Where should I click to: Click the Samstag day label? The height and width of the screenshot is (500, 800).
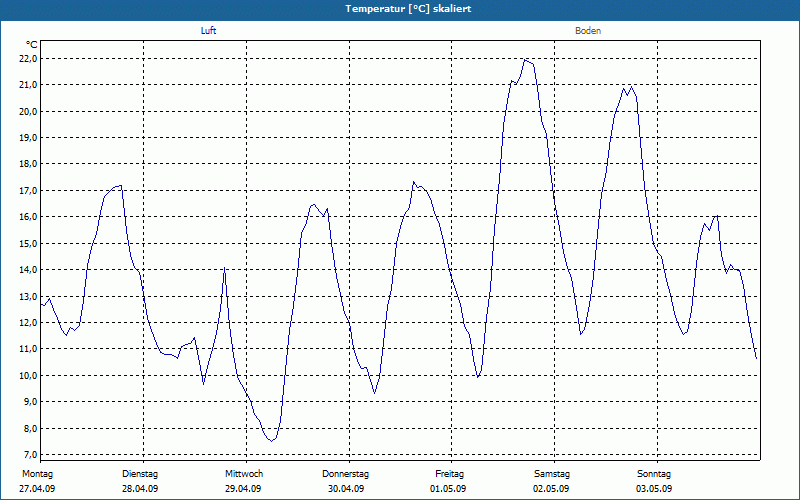[552, 474]
